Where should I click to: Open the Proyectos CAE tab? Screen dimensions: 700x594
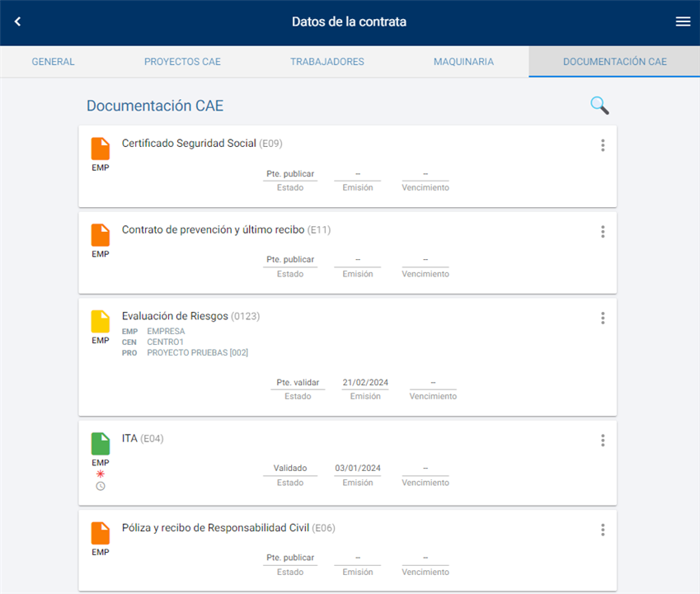coord(182,62)
